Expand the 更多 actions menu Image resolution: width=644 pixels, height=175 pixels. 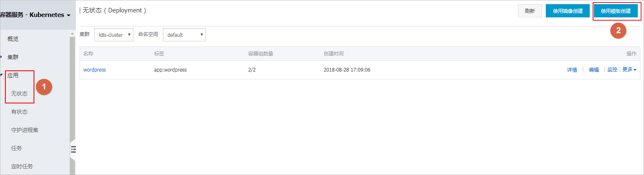coord(629,70)
